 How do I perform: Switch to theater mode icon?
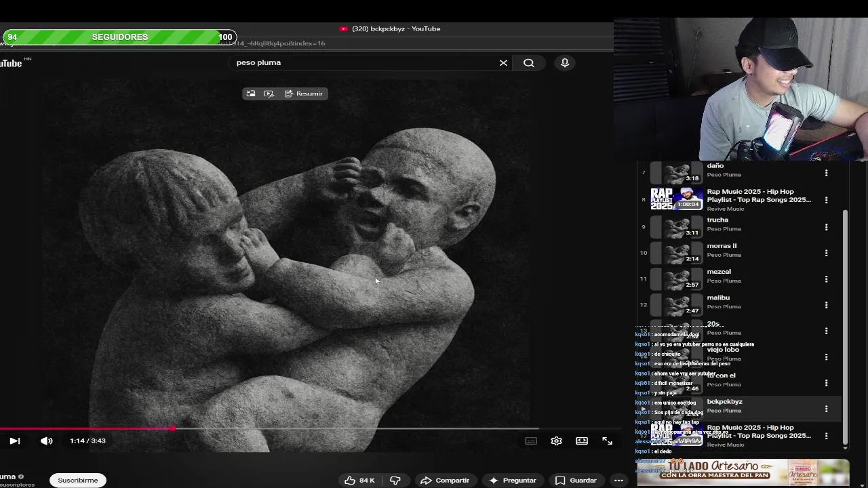(582, 441)
